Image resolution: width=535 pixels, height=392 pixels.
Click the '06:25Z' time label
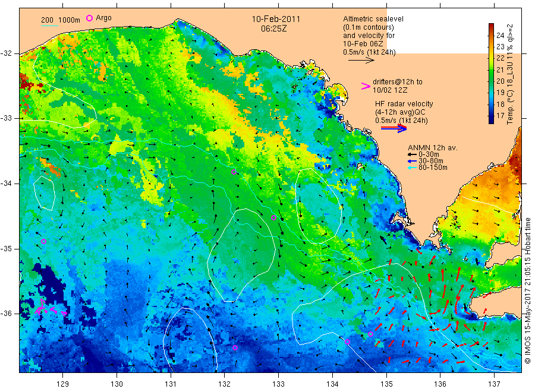[273, 29]
